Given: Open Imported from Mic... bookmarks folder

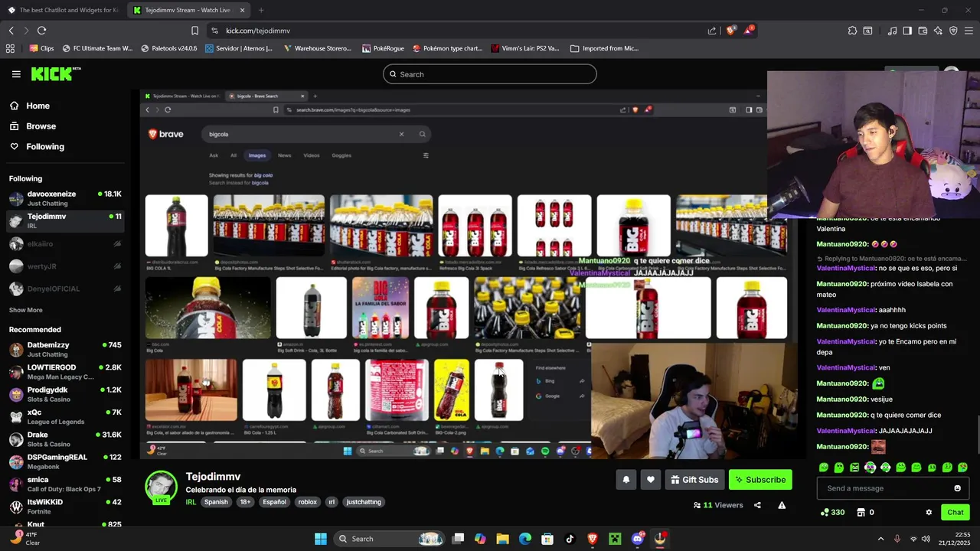Looking at the screenshot, I should point(604,48).
